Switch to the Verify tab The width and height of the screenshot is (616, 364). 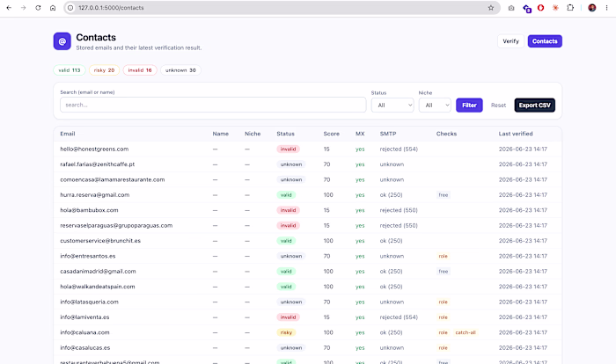510,41
